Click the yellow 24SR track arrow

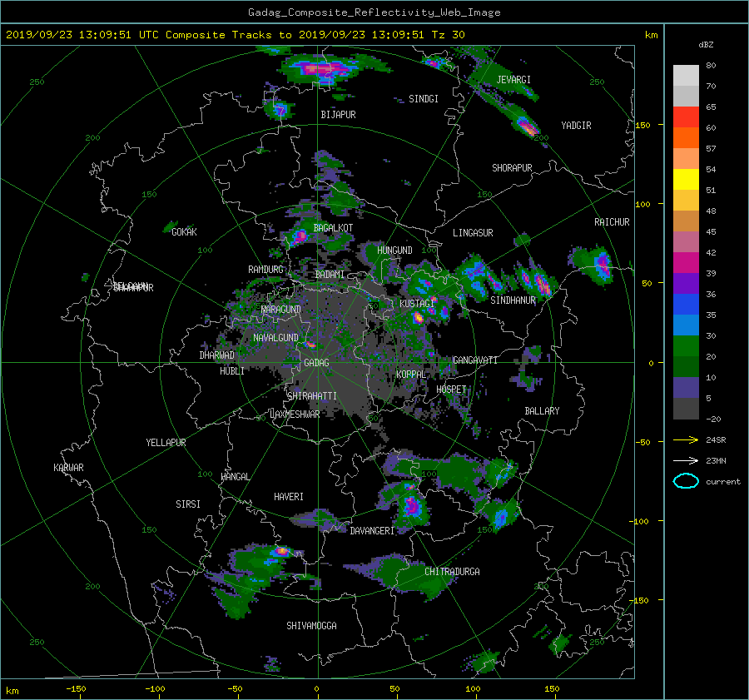(686, 439)
